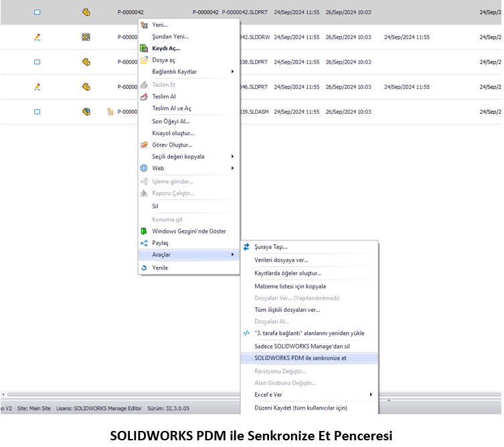
Task: Click Düzeni Kaydet (tüm kullanıcılar için)
Action: tap(301, 408)
